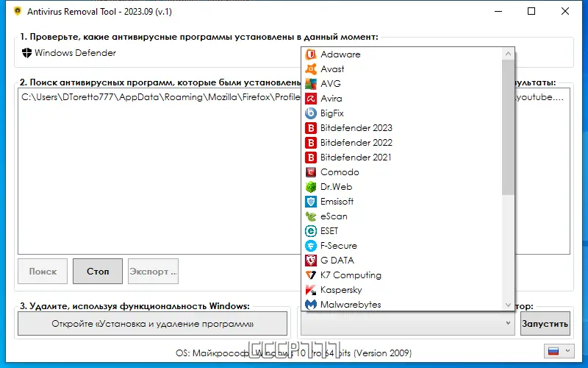Click the Экспорт button
The height and width of the screenshot is (368, 588).
click(x=153, y=271)
